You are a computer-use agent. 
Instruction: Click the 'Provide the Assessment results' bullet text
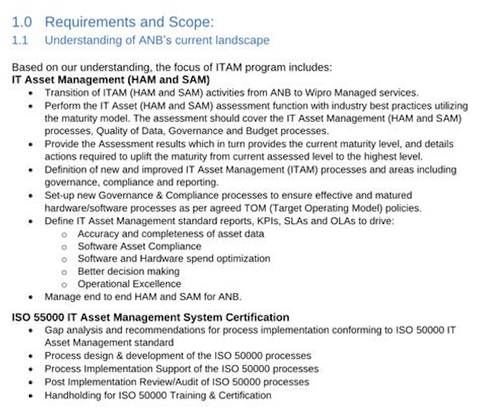(249, 150)
